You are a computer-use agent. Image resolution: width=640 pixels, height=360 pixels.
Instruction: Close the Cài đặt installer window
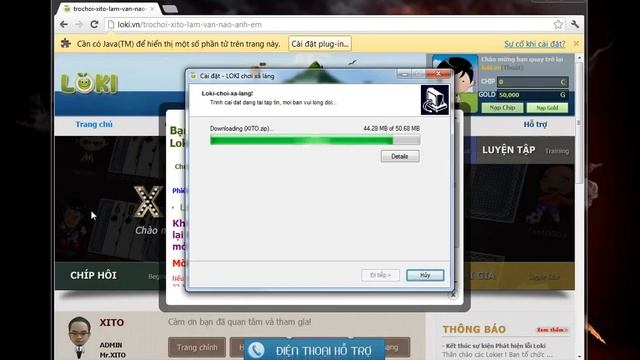click(x=438, y=74)
